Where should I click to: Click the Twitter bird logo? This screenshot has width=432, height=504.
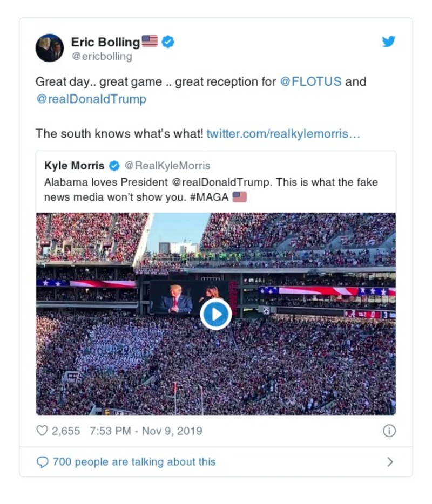coord(389,42)
